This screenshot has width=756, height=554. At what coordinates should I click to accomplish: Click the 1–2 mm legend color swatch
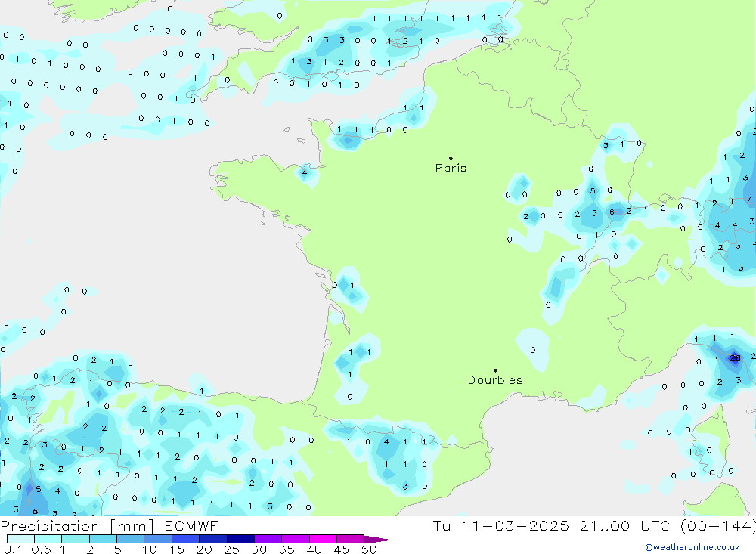[x=76, y=539]
